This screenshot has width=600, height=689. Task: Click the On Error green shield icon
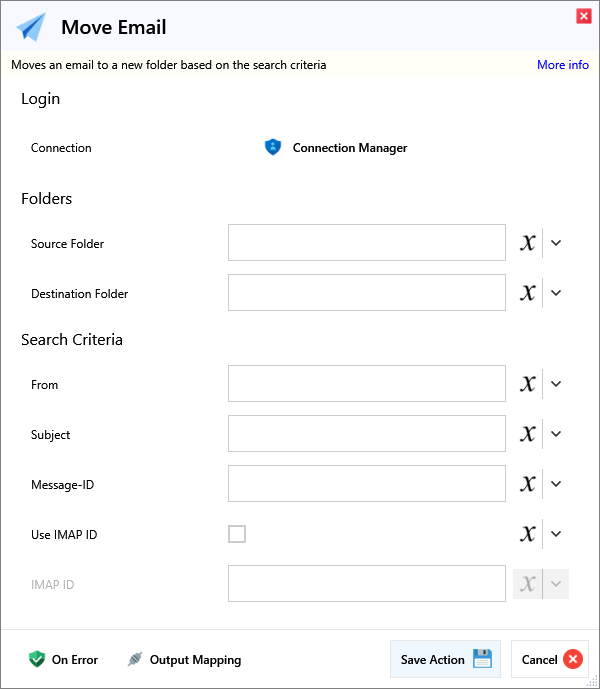coord(37,659)
